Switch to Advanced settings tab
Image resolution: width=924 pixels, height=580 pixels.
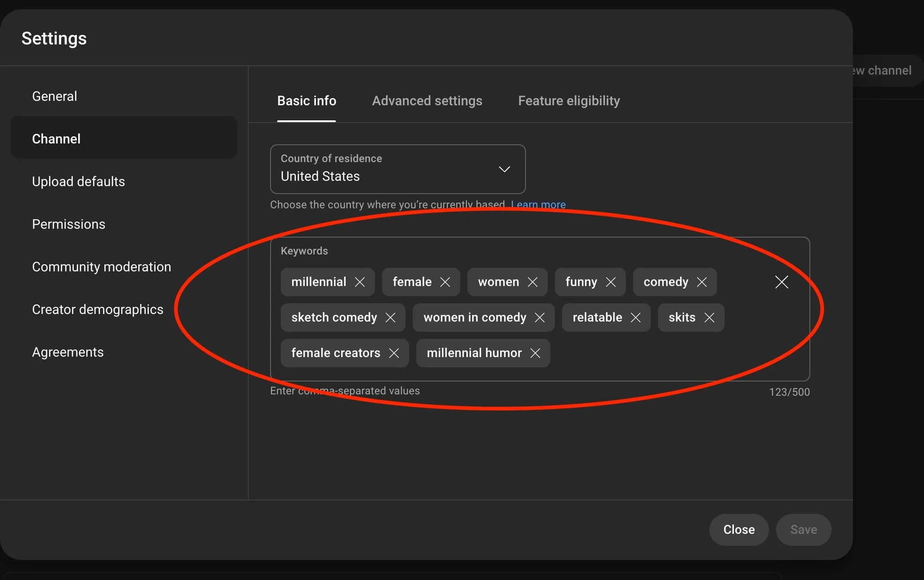427,101
